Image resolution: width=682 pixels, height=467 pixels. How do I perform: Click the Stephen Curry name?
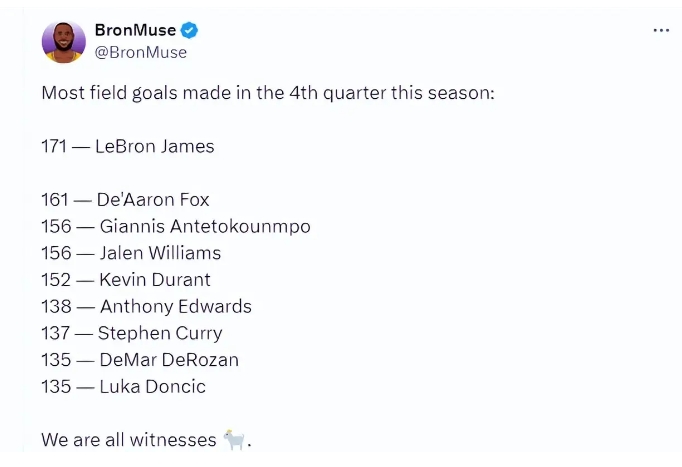click(x=160, y=334)
